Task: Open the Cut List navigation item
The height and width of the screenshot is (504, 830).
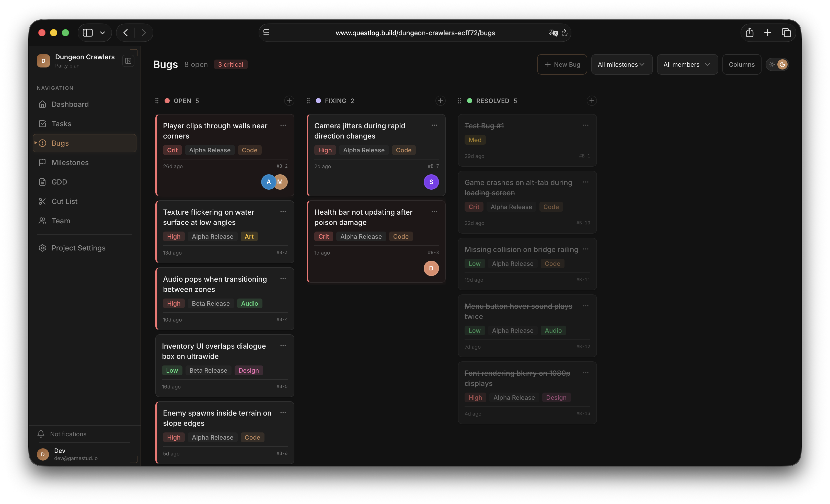Action: pos(64,201)
